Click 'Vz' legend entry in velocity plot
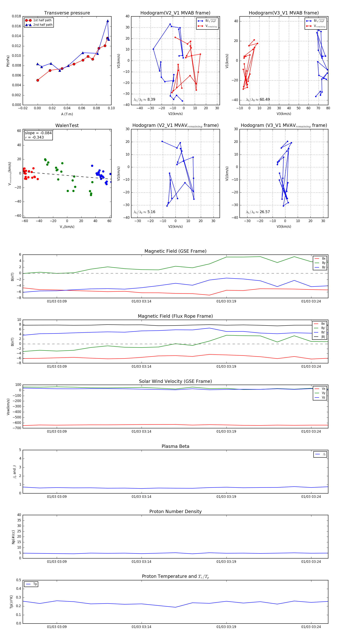The height and width of the screenshot is (644, 351). [320, 398]
